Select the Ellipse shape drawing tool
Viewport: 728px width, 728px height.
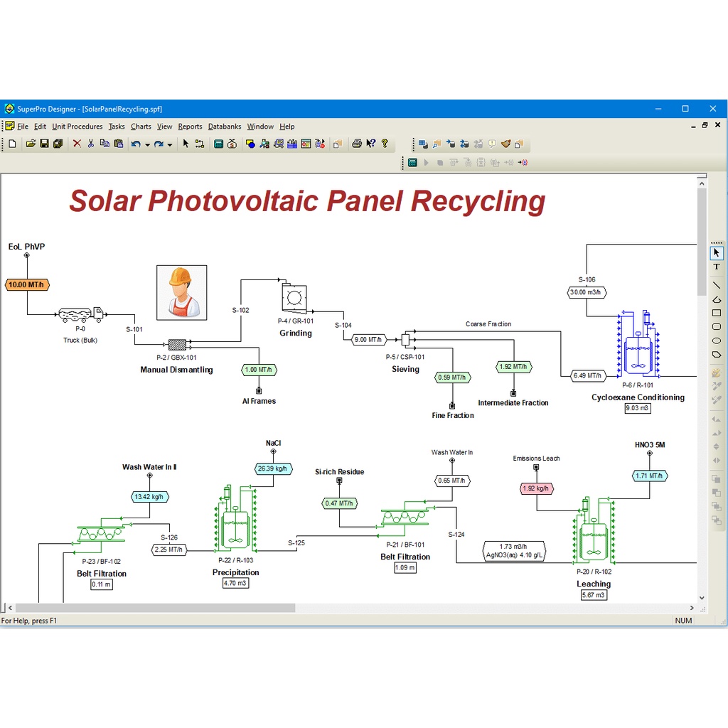click(x=716, y=341)
